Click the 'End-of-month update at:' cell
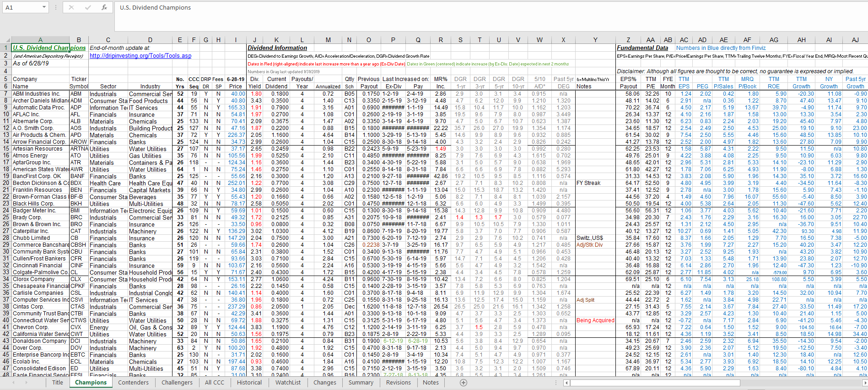The height and width of the screenshot is (390, 868). (x=120, y=48)
